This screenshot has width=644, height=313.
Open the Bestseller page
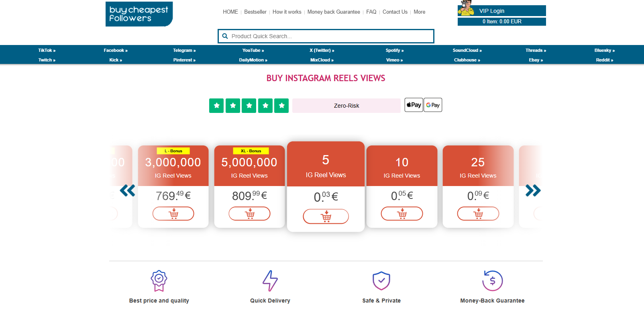click(x=255, y=12)
